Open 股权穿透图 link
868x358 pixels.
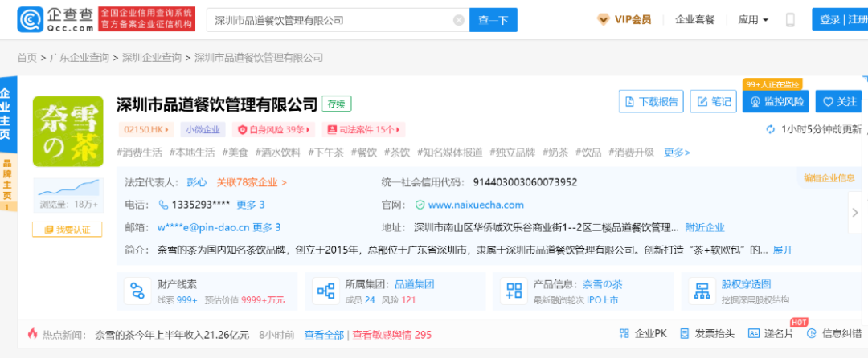pyautogui.click(x=746, y=284)
